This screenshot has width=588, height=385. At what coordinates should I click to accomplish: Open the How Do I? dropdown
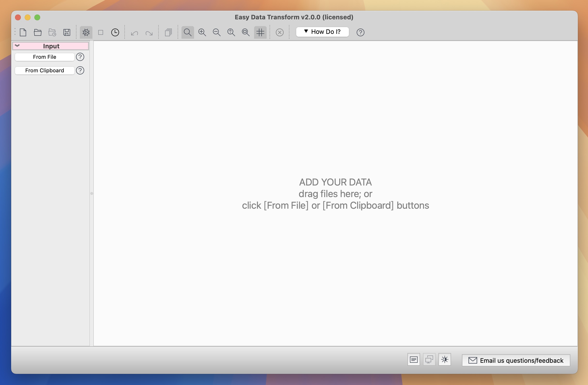click(x=322, y=32)
